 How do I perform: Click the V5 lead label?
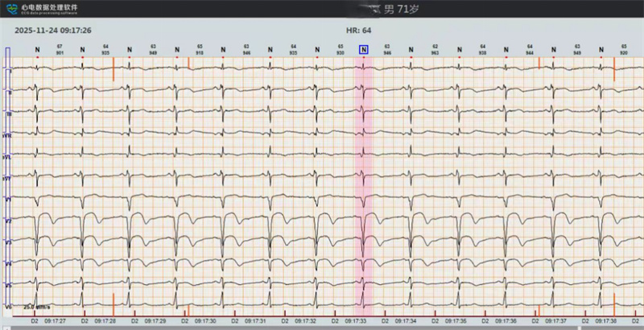coord(8,285)
